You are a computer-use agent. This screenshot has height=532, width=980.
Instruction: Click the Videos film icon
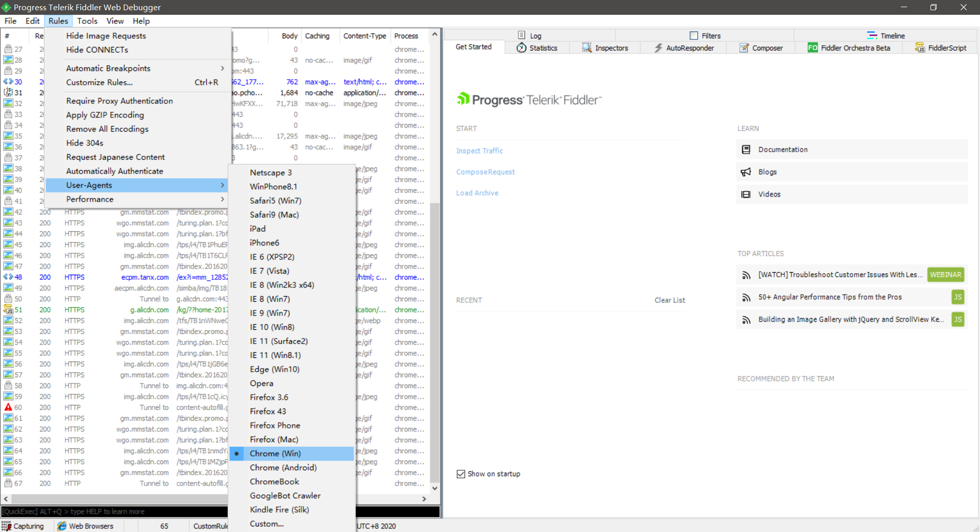tap(746, 194)
